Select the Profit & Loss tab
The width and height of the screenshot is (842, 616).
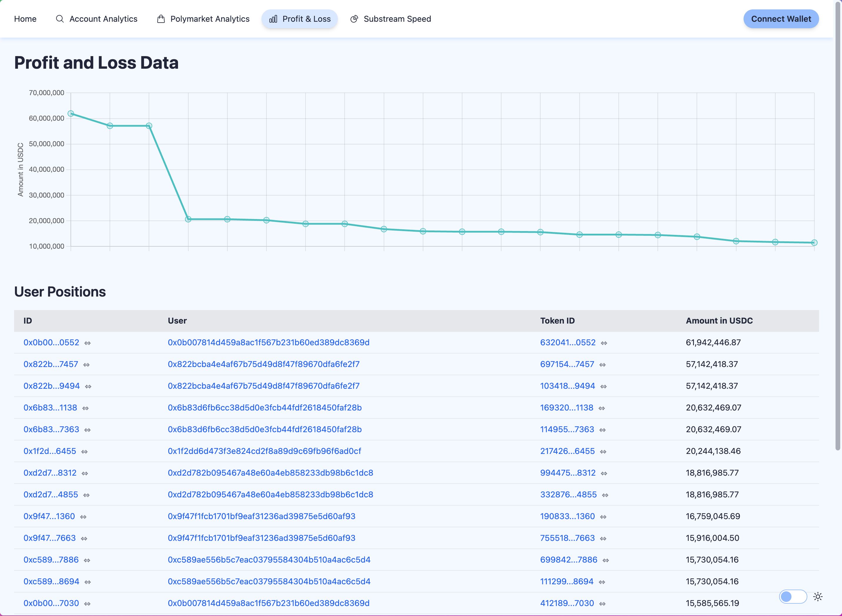pos(300,18)
